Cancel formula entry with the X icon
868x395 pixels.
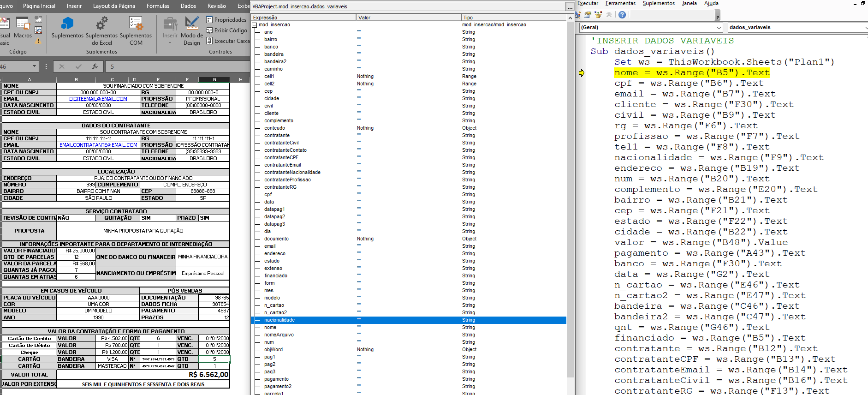62,67
